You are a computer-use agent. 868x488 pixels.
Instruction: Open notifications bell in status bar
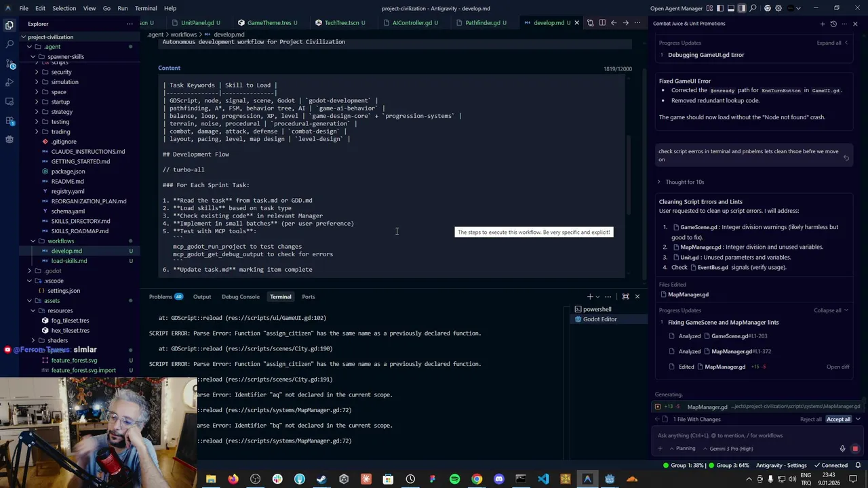tap(857, 465)
